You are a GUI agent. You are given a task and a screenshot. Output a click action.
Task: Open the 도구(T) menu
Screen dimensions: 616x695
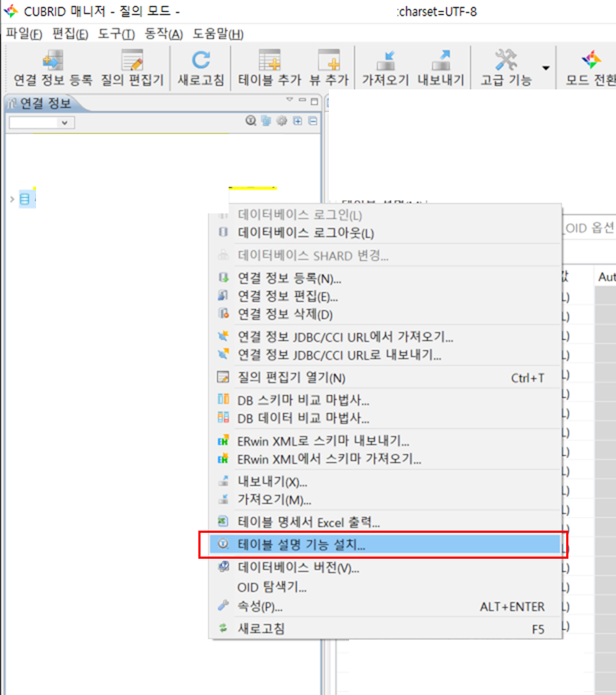coord(116,34)
